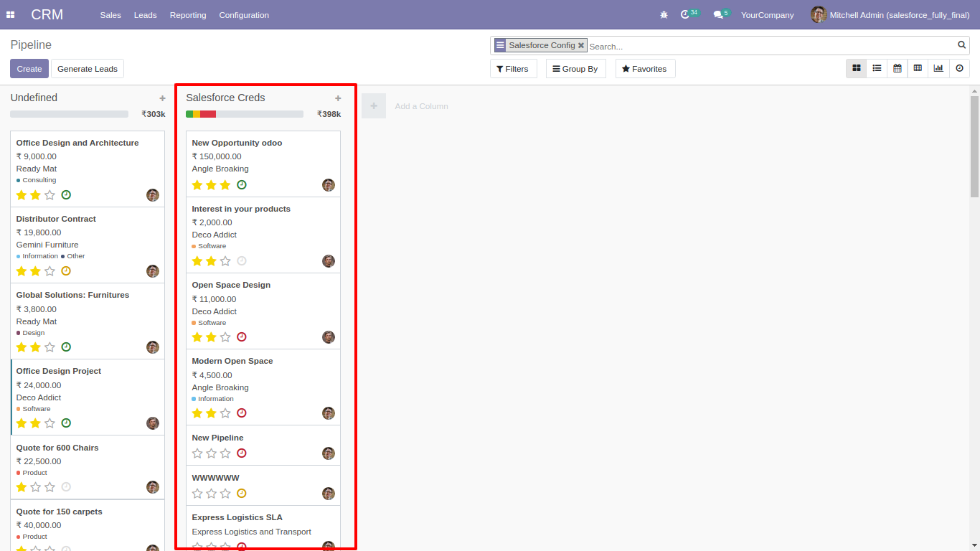Open activity clock on Interest in your products

242,260
